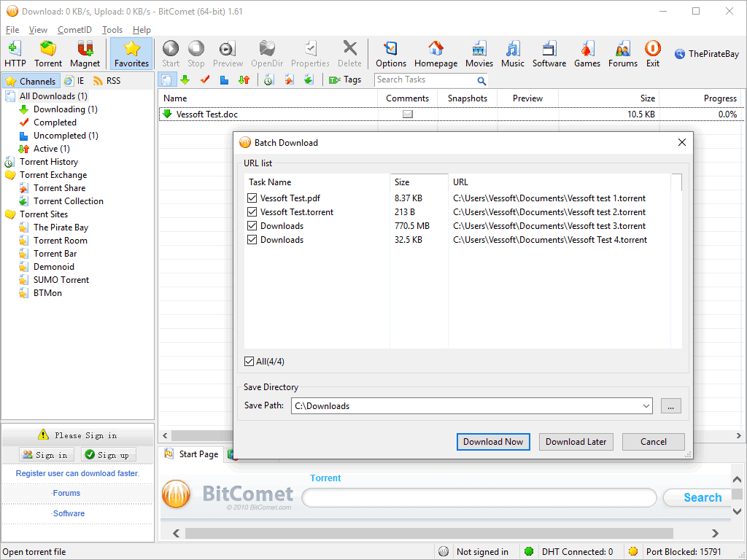Viewport: 747px width, 560px height.
Task: Click the Start task toolbar icon
Action: pos(171,54)
